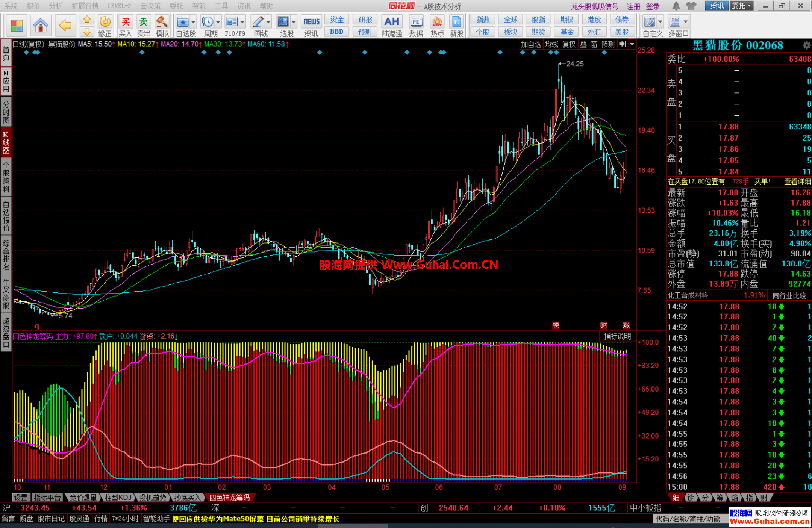Open the 扩展行情 menu
Image resolution: width=812 pixels, height=528 pixels.
(x=85, y=6)
